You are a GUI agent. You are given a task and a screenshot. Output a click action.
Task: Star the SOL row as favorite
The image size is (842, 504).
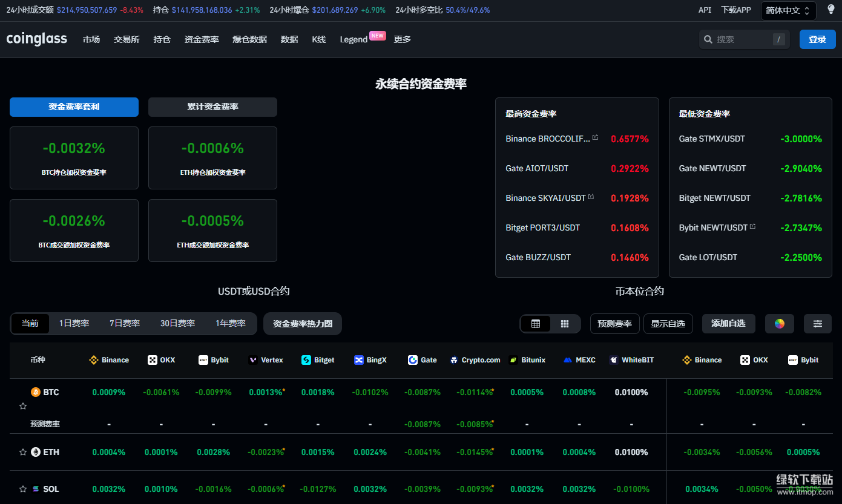23,489
